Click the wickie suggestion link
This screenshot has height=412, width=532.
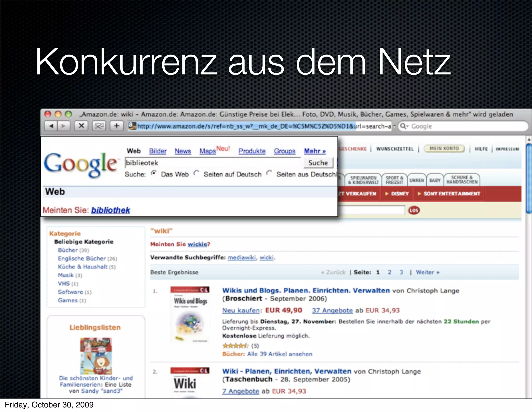click(198, 244)
